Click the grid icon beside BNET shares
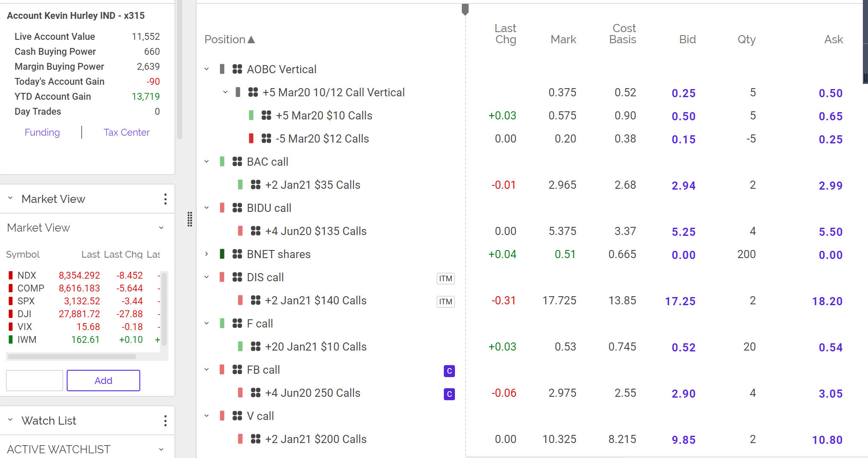 [237, 254]
